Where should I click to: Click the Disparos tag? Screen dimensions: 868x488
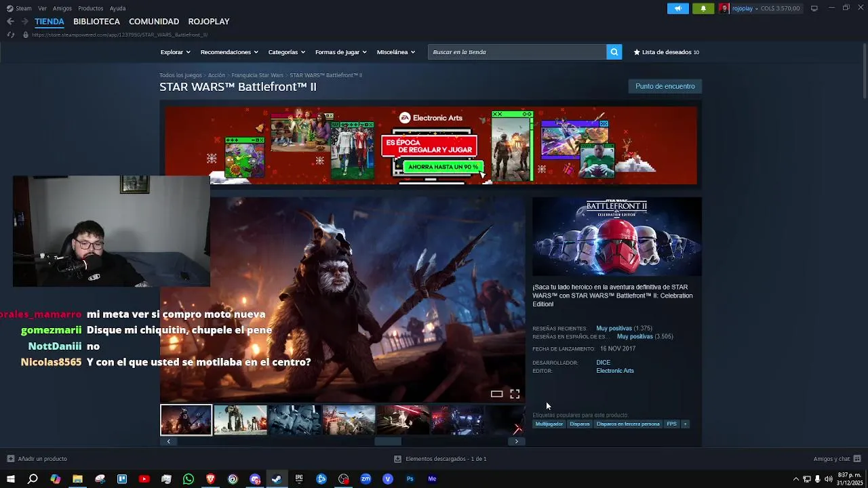(580, 424)
